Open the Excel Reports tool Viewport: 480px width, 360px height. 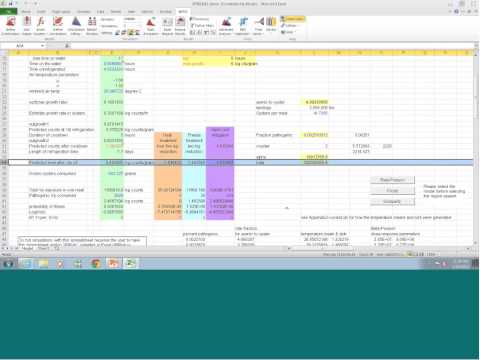[x=167, y=26]
